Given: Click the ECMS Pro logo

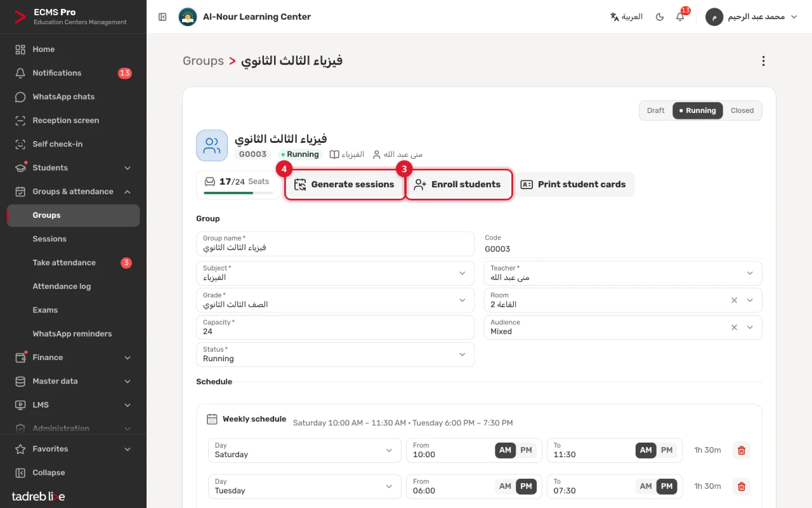Looking at the screenshot, I should (21, 17).
